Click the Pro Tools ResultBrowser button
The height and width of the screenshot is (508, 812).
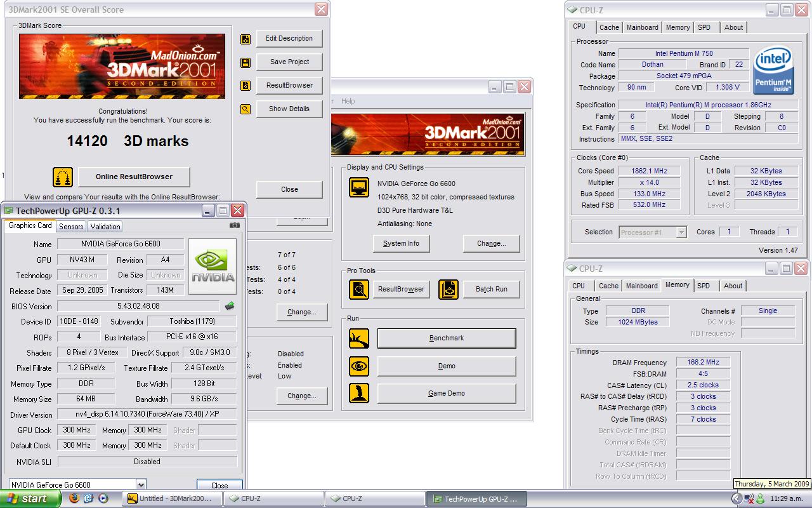click(401, 290)
